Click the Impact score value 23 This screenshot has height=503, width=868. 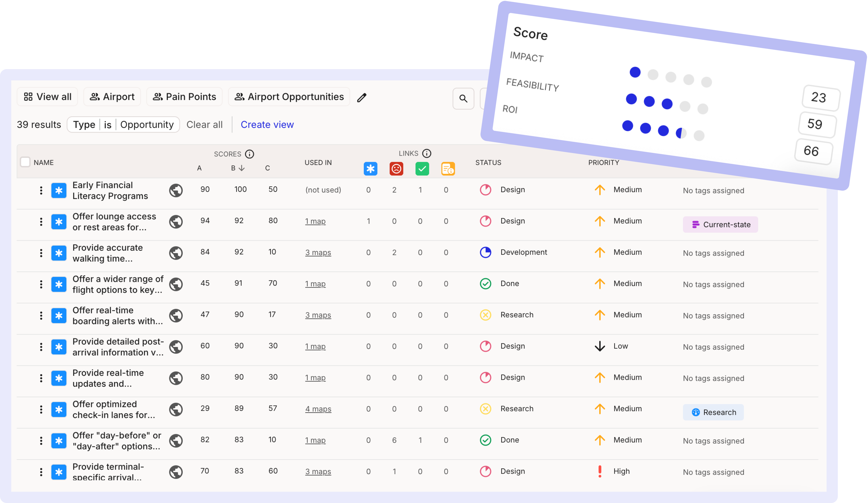[x=821, y=98]
